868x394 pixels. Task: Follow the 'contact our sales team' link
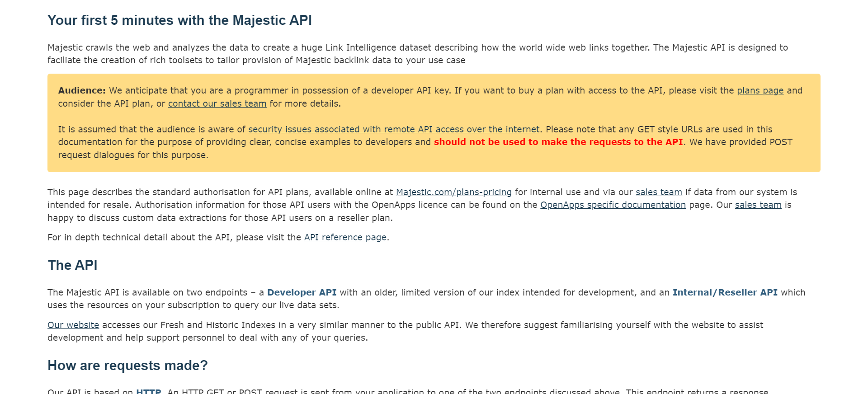tap(217, 103)
